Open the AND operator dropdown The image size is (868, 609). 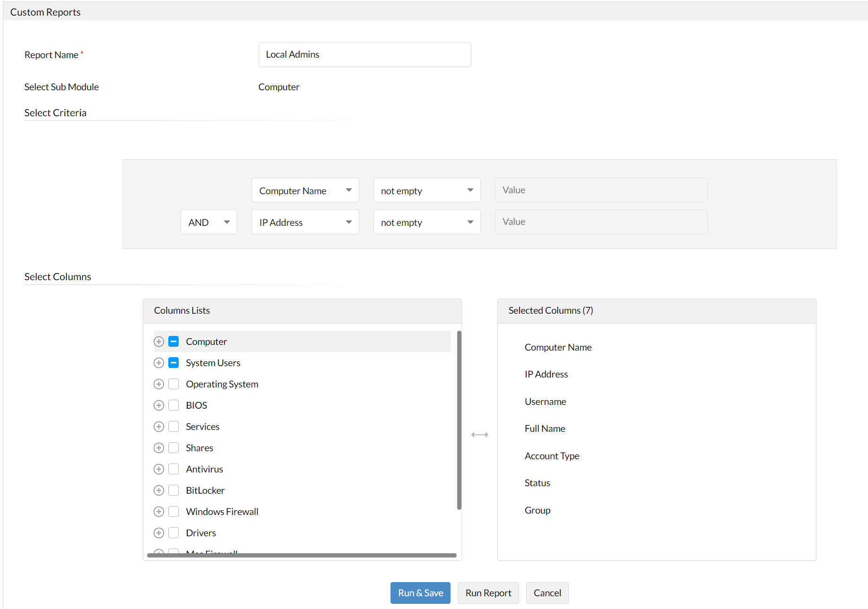[x=209, y=222]
